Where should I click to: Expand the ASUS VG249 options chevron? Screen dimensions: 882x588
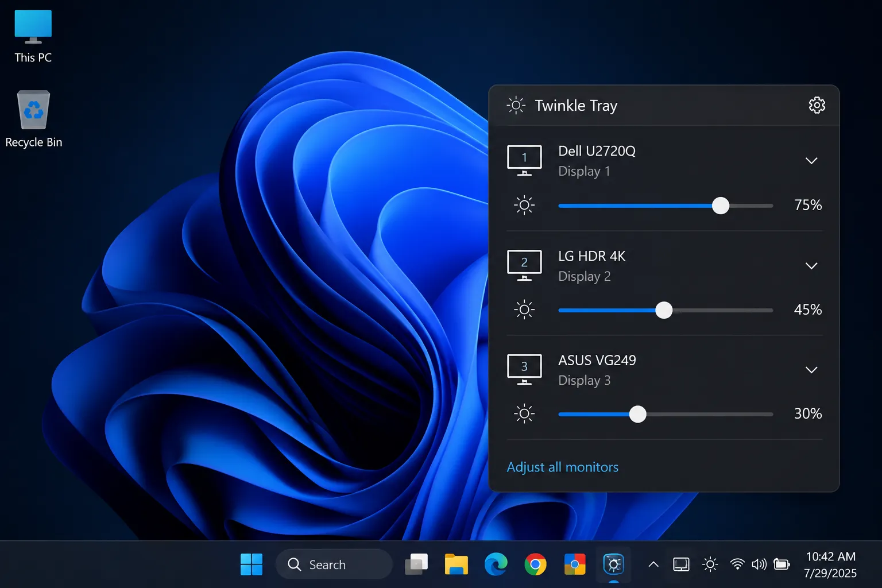pos(811,370)
